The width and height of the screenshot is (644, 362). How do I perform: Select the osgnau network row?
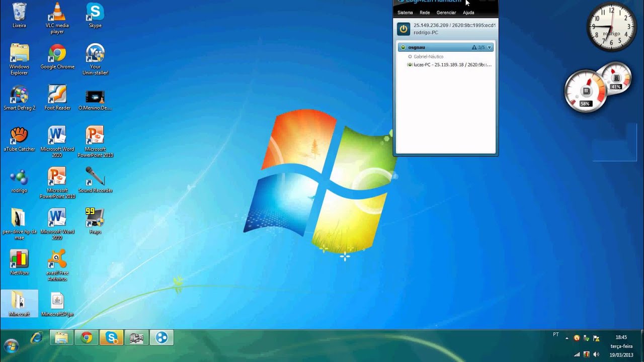pyautogui.click(x=445, y=47)
